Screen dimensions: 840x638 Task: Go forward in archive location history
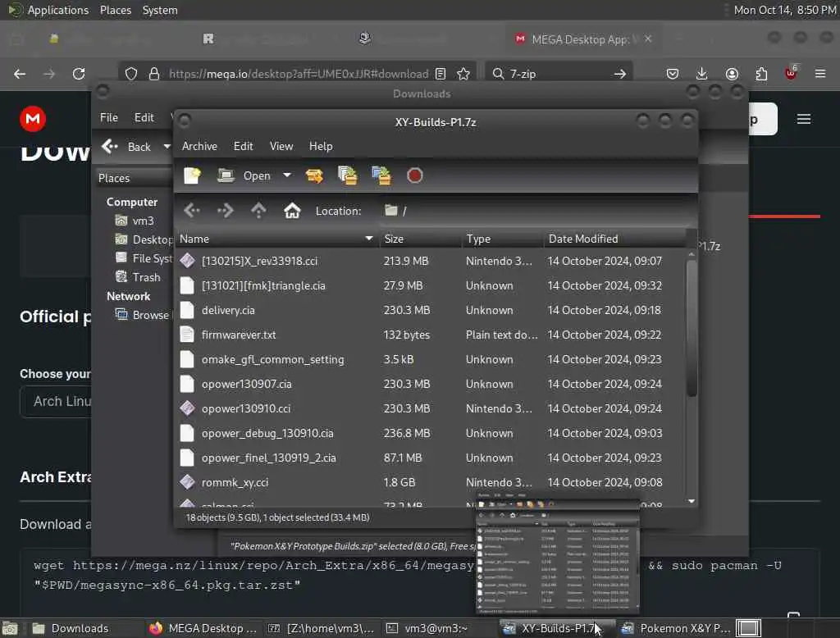coord(225,211)
